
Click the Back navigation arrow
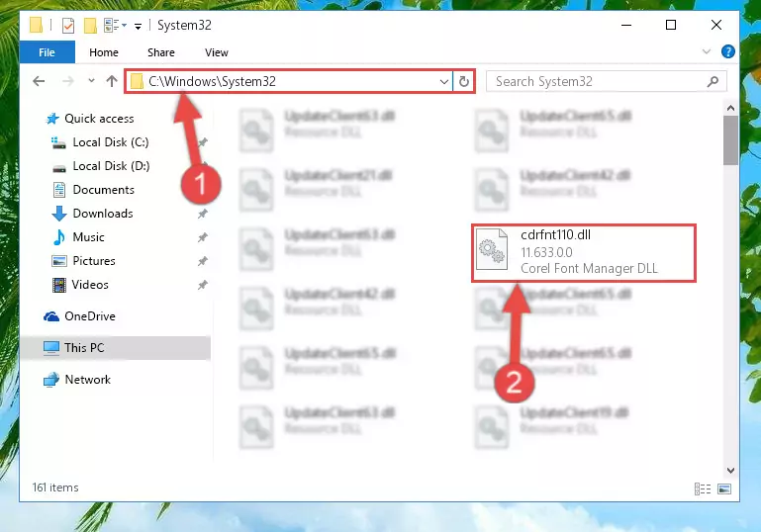point(39,81)
